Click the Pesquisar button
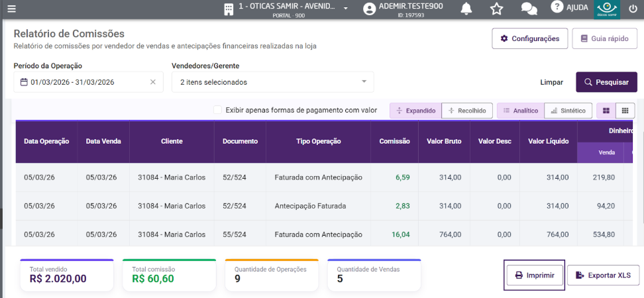Screen dimensions: 644x298 click(x=606, y=82)
